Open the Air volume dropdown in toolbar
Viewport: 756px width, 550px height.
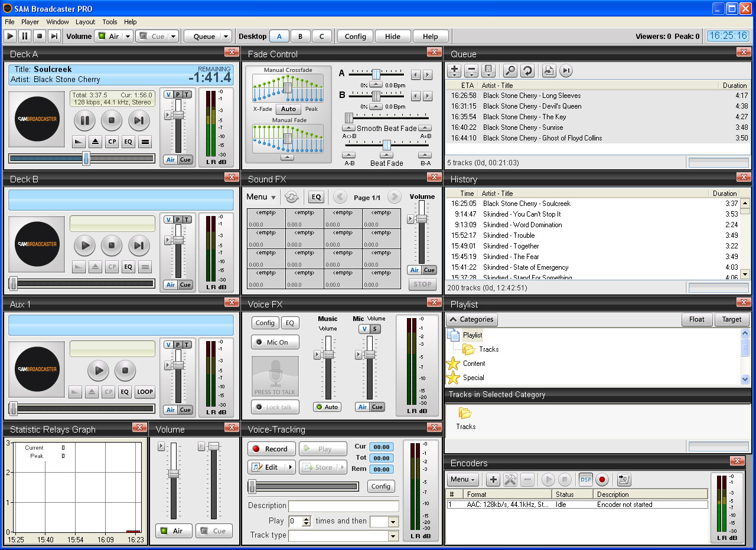click(x=128, y=37)
